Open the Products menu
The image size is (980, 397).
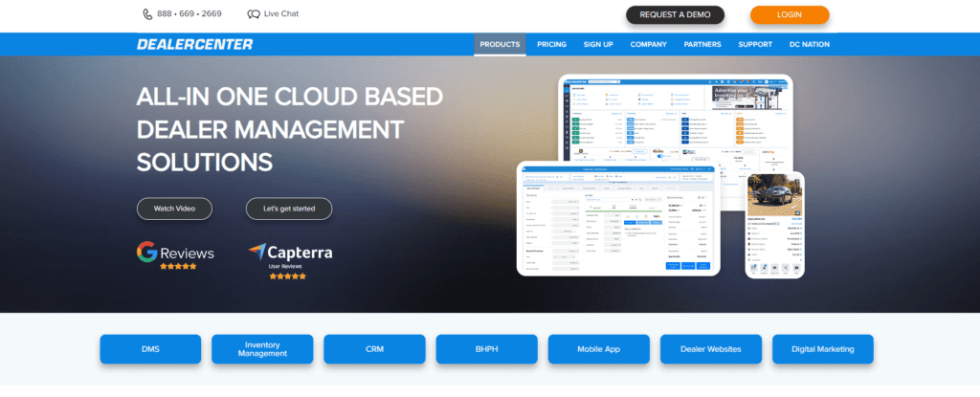click(x=500, y=44)
